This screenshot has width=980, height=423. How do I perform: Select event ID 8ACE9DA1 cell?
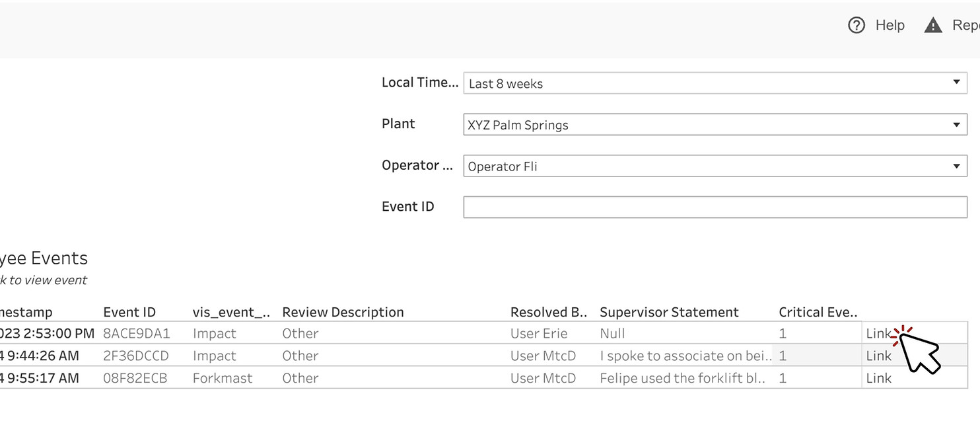(x=136, y=334)
